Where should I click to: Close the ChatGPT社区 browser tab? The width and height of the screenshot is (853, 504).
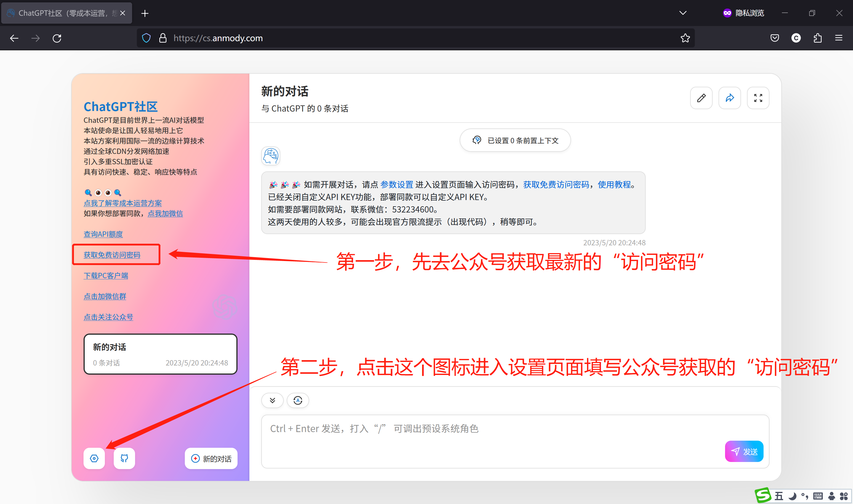point(123,13)
